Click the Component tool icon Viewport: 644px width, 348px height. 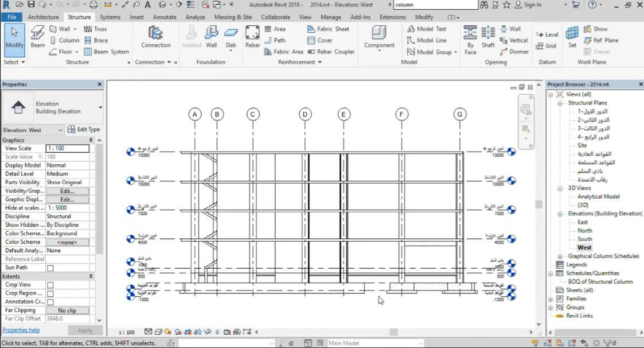(379, 36)
